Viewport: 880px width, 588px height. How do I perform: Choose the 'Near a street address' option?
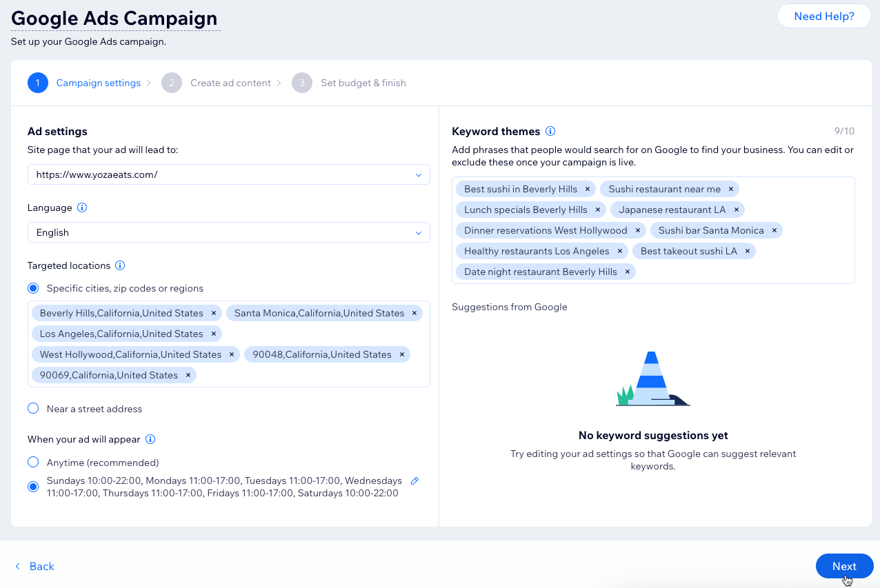click(x=33, y=409)
